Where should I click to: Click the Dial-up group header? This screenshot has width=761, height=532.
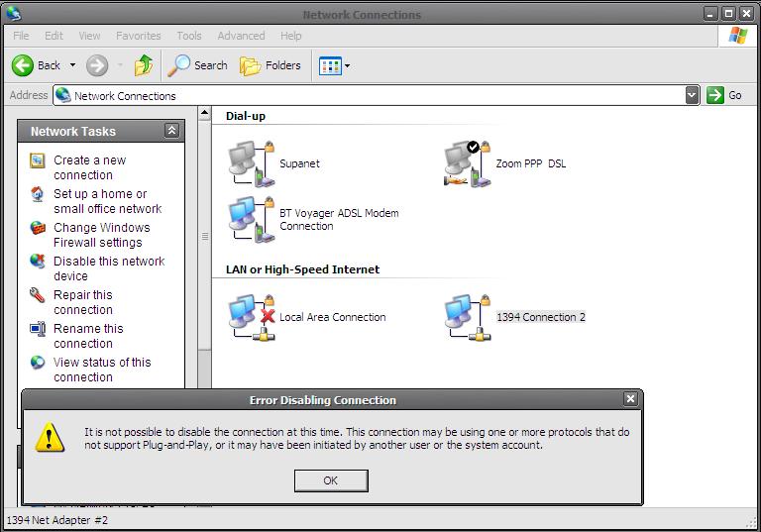coord(246,116)
